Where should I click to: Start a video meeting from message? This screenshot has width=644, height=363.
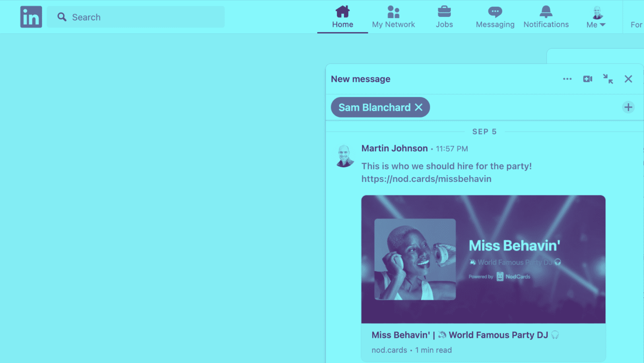588,79
